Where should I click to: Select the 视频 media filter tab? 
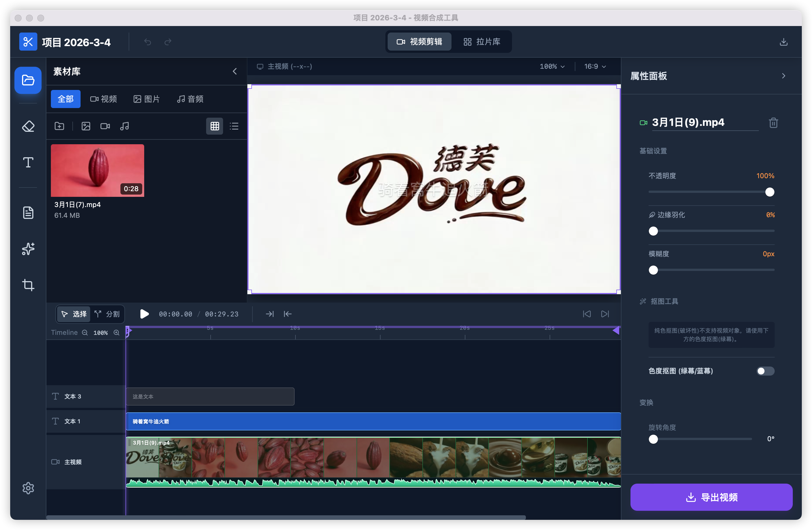point(103,99)
